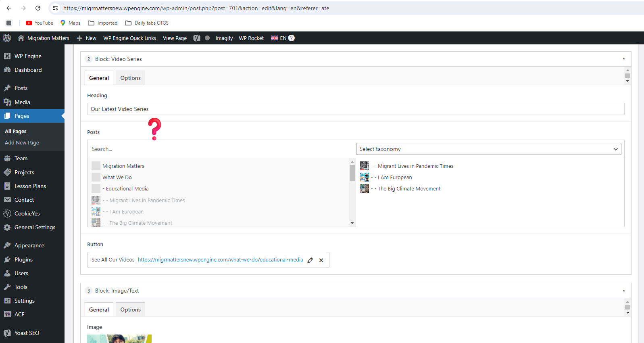This screenshot has height=343, width=644.
Task: Open ACF in sidebar
Action: pos(32,314)
